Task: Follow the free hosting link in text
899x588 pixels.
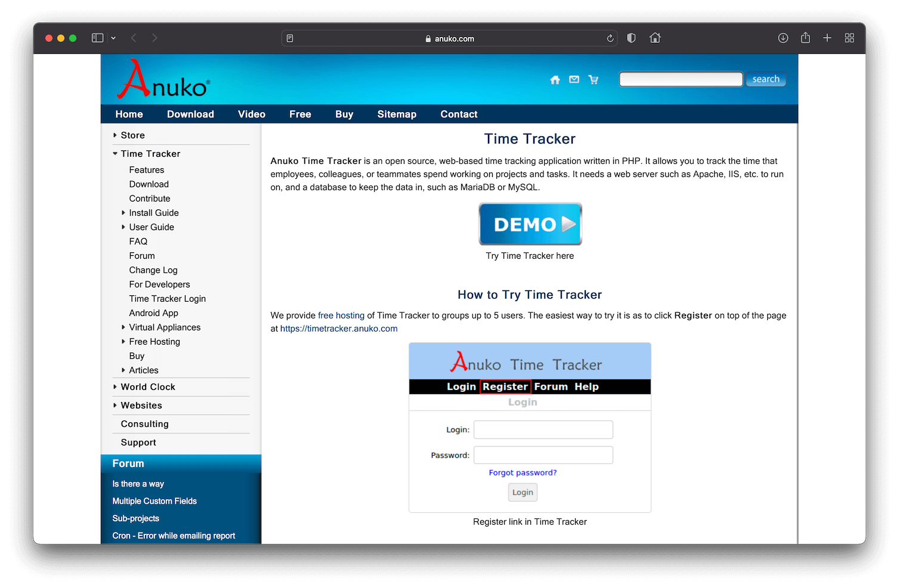Action: 341,315
